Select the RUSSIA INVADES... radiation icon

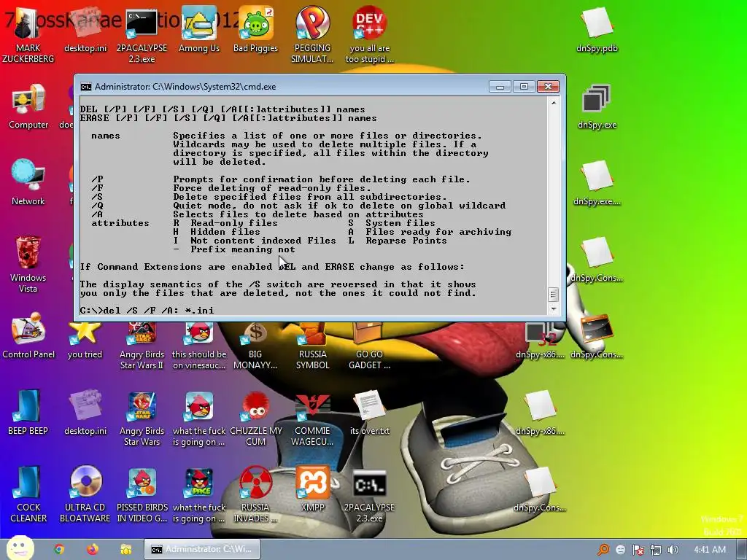point(255,494)
